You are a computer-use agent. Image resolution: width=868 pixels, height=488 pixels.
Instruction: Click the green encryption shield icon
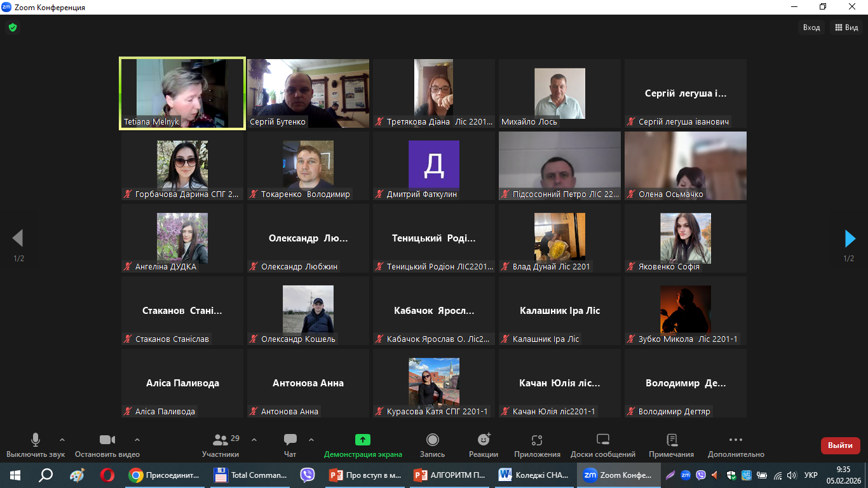pyautogui.click(x=12, y=27)
